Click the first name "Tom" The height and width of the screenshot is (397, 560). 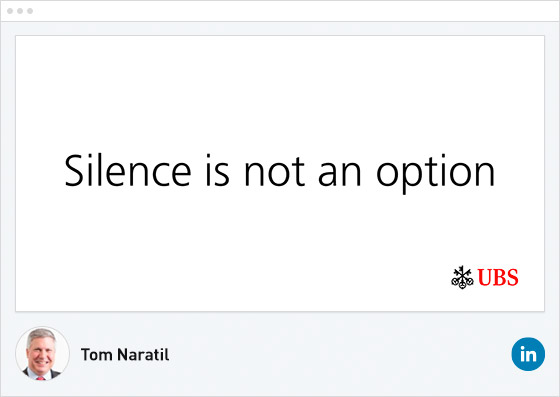[x=96, y=355]
